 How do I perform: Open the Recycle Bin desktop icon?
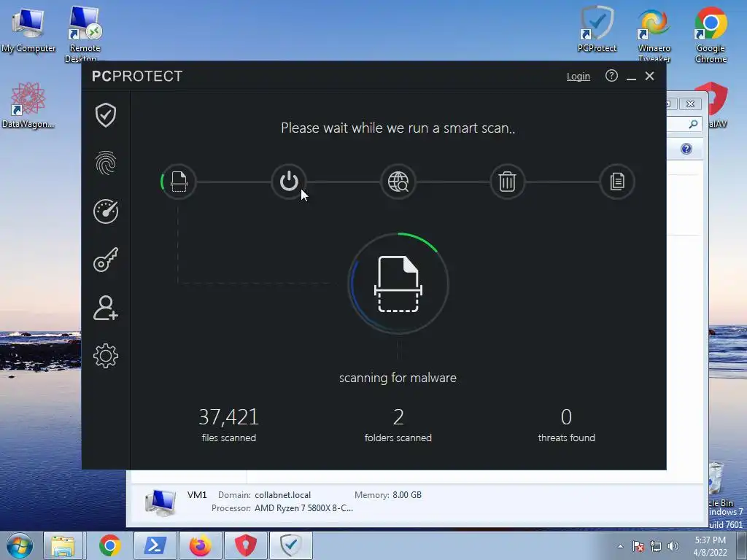719,483
